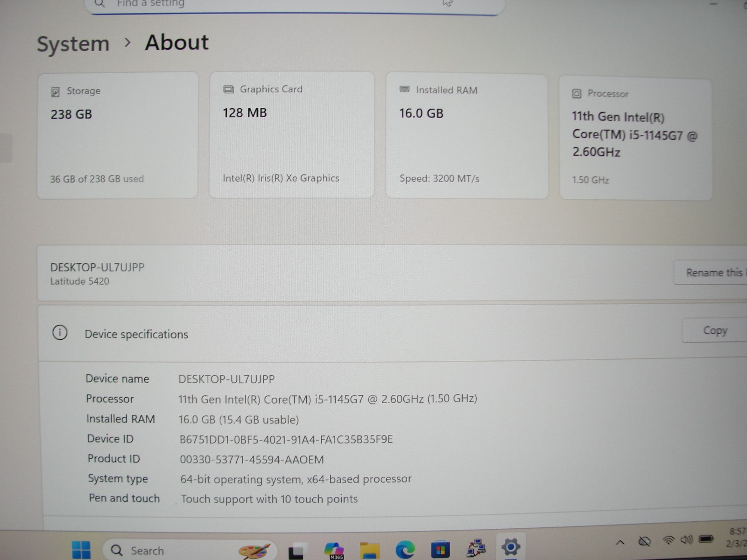Launch Microsoft Edge browser

click(405, 550)
